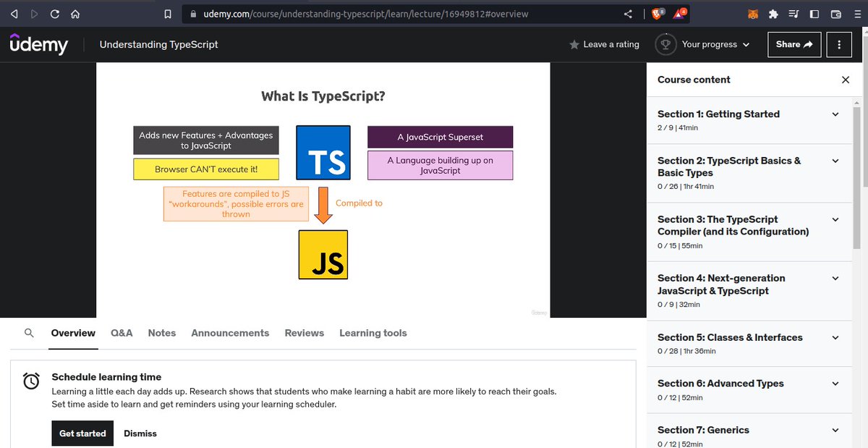
Task: Dismiss the Schedule learning time prompt
Action: 140,434
